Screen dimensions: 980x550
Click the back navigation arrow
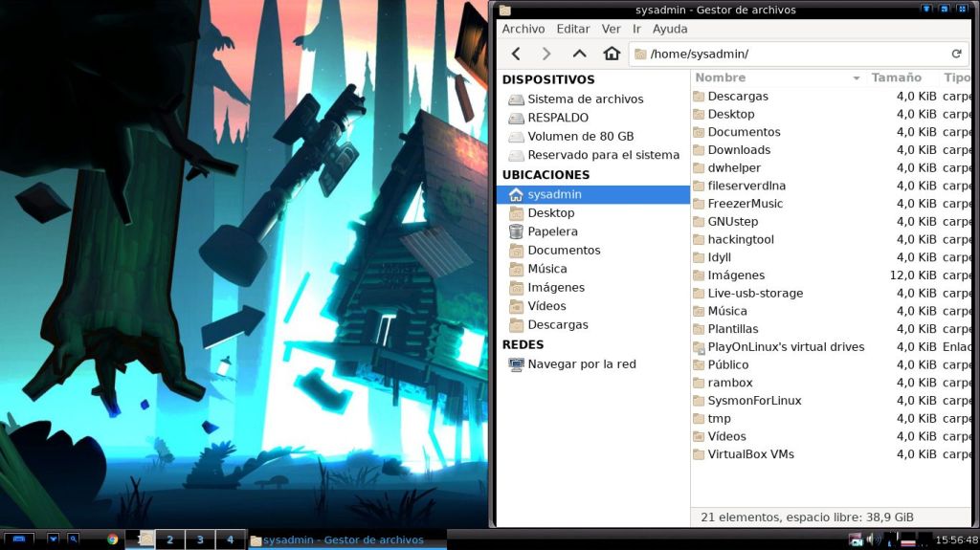click(x=516, y=54)
